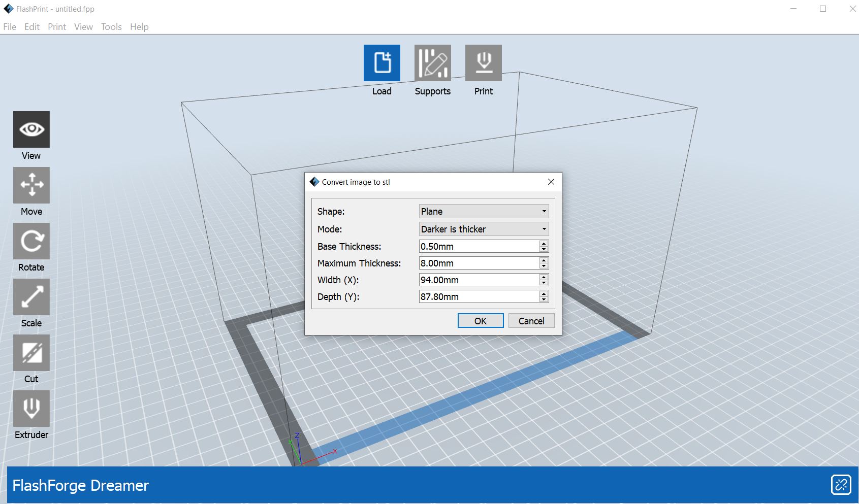Click the Width (X) input field
Viewport: 859px width, 504px height.
(x=479, y=280)
